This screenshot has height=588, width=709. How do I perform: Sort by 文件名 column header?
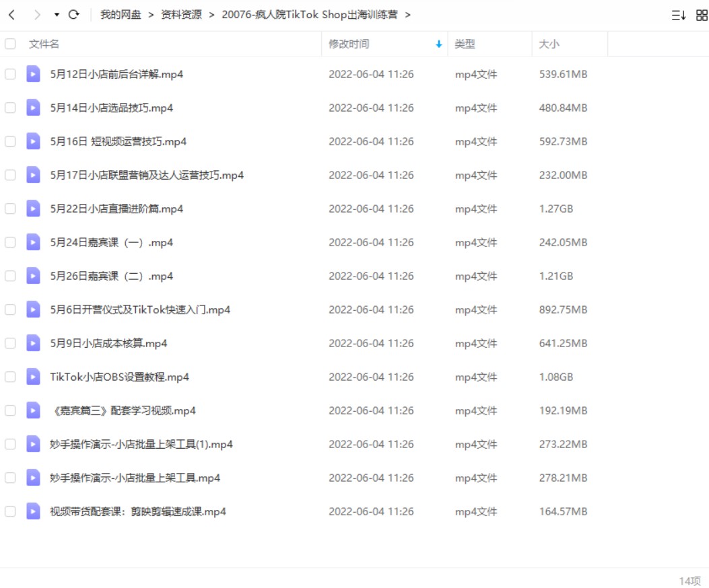pos(44,44)
